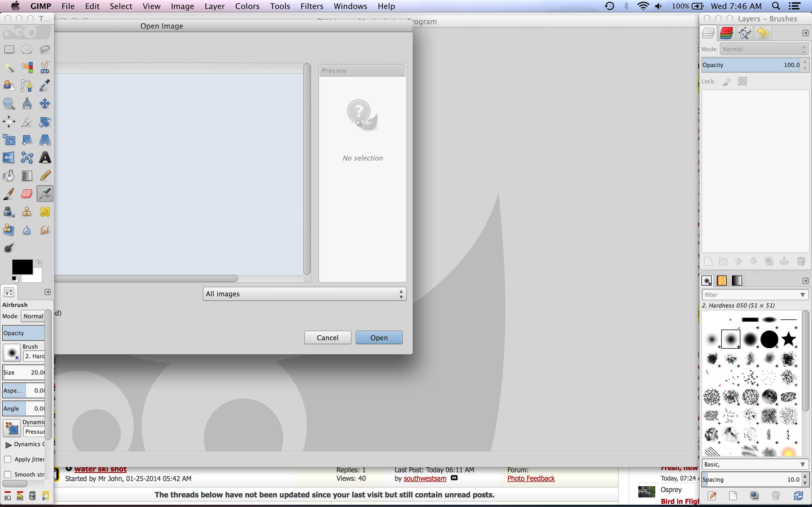Select the Eraser tool

(x=27, y=194)
